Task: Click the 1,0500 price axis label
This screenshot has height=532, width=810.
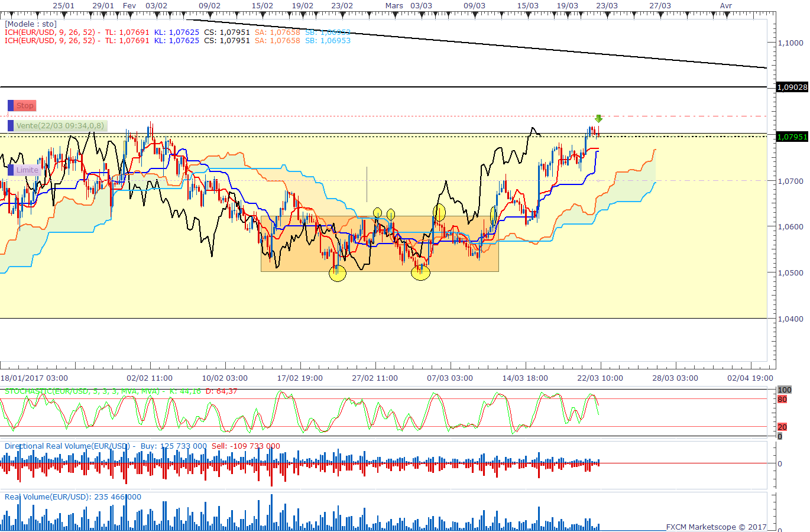Action: 790,273
